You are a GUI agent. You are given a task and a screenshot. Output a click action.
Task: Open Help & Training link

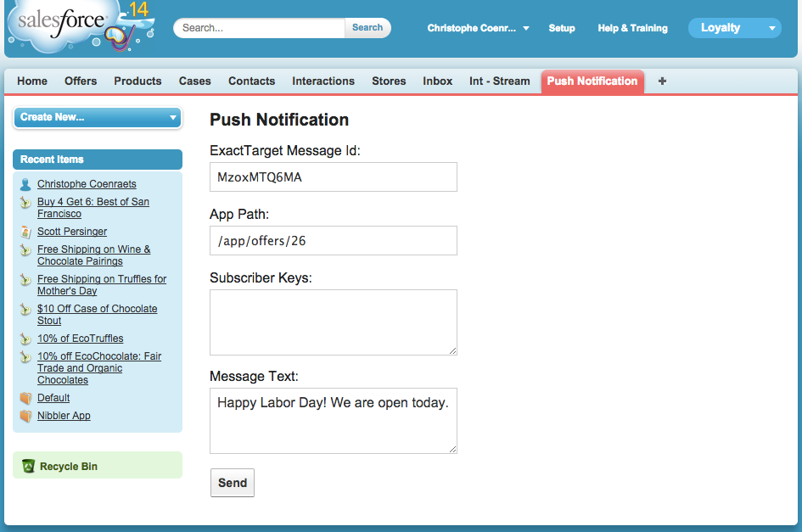coord(633,28)
